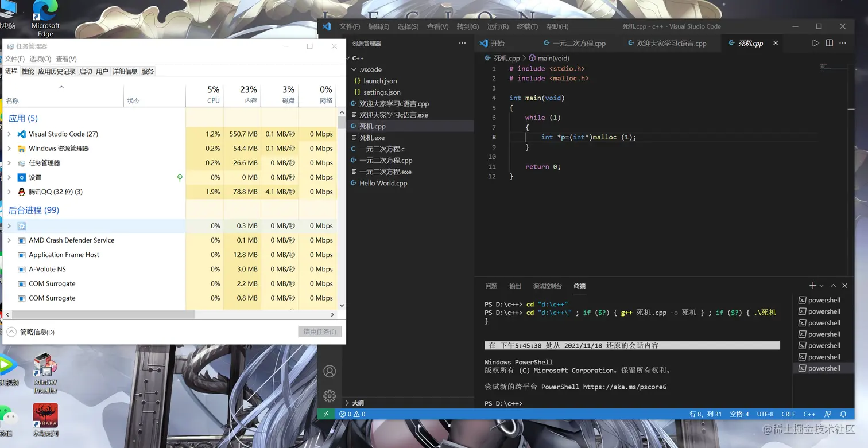Switch to 详细信息 tab in Task Manager
The image size is (868, 448).
point(125,71)
